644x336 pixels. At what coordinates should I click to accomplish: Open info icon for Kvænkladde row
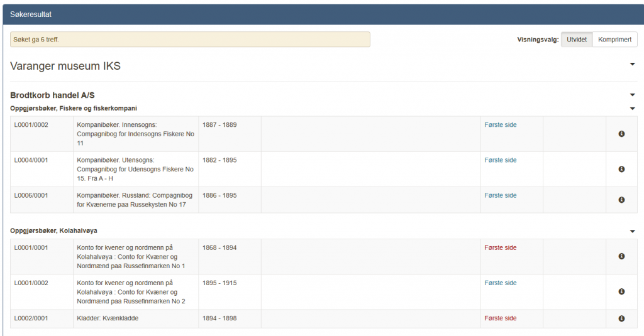[x=621, y=318]
